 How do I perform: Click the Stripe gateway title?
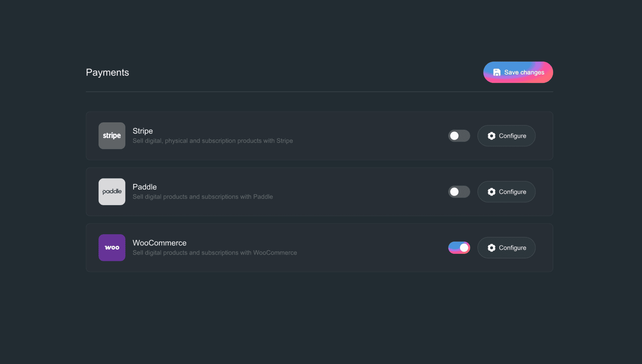pos(143,131)
